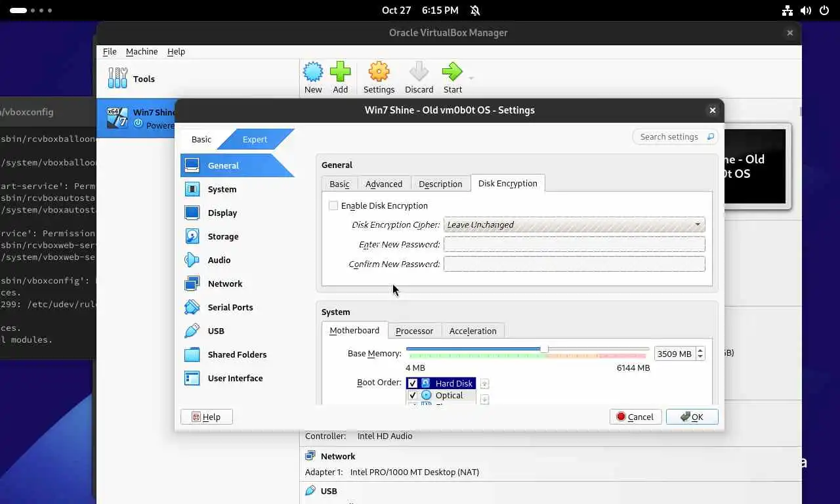Open the Start button dropdown arrow
Viewport: 840px width, 504px height.
click(x=471, y=78)
